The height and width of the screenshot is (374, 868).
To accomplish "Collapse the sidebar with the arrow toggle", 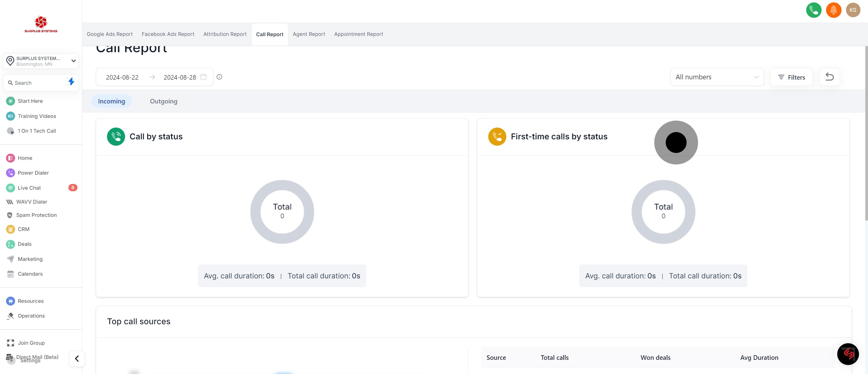I will (77, 359).
